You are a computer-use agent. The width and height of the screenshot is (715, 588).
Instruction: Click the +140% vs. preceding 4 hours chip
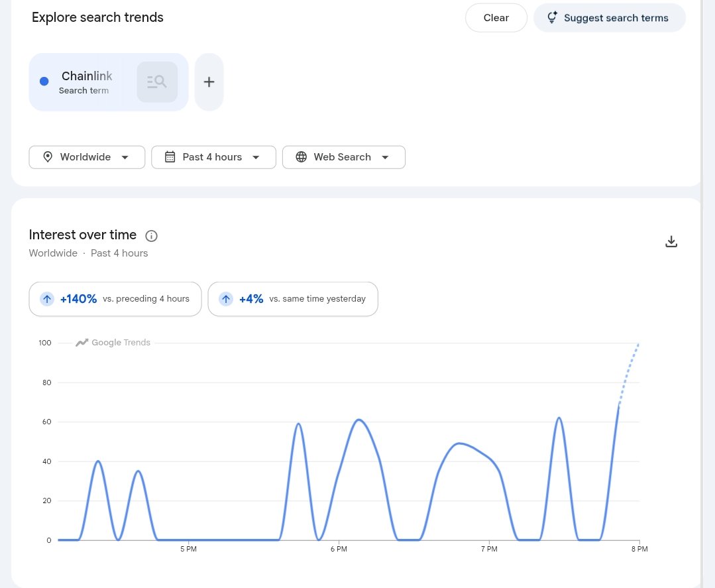tap(115, 299)
